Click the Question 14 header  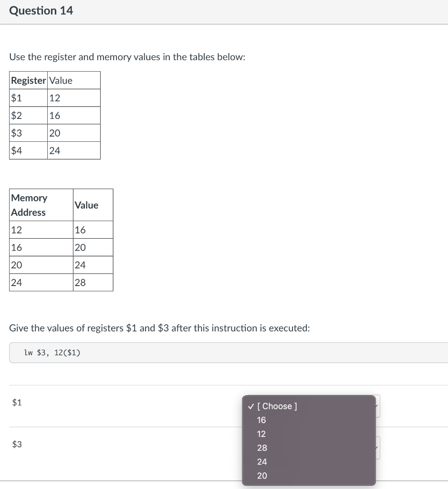tap(42, 11)
